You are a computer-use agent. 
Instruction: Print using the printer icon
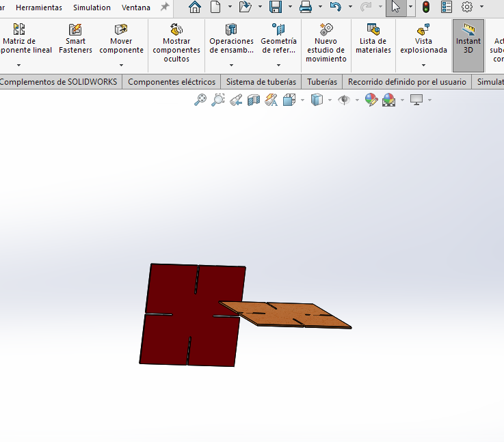306,7
